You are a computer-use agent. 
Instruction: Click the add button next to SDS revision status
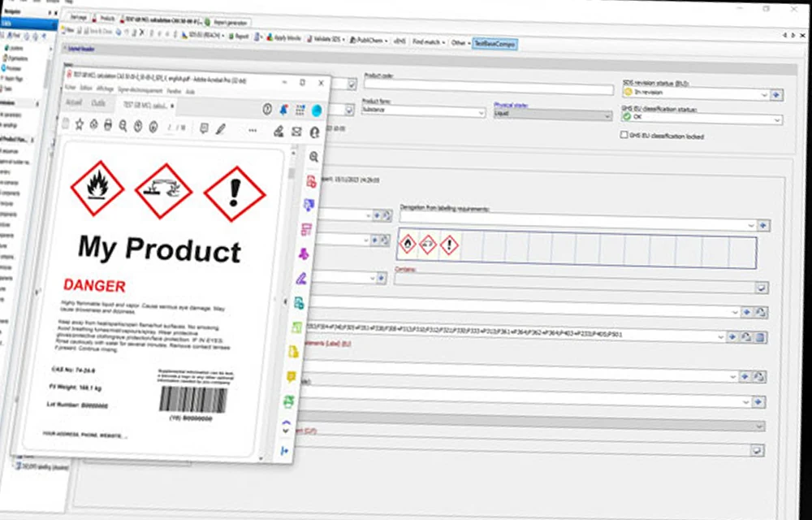pos(776,95)
